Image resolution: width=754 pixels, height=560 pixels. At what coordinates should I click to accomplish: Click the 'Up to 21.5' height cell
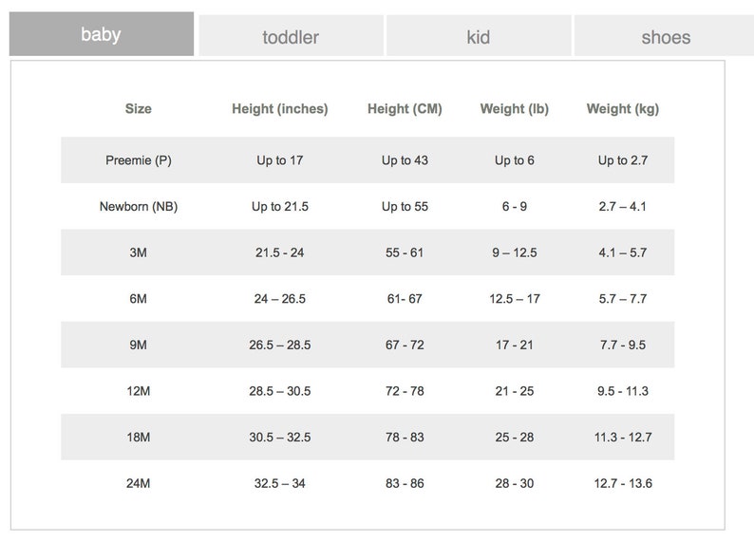tap(280, 207)
